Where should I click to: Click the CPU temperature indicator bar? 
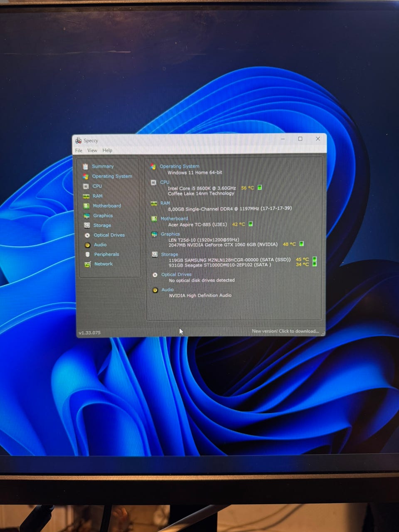pos(260,187)
